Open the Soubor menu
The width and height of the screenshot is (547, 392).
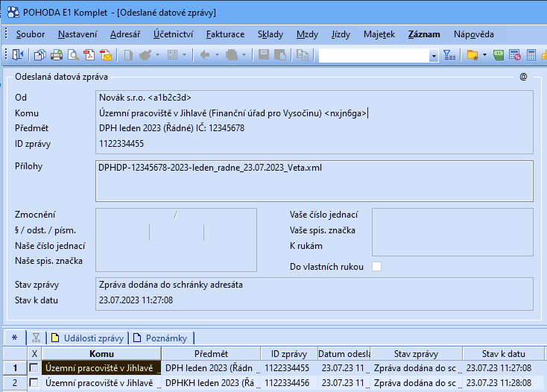point(31,34)
